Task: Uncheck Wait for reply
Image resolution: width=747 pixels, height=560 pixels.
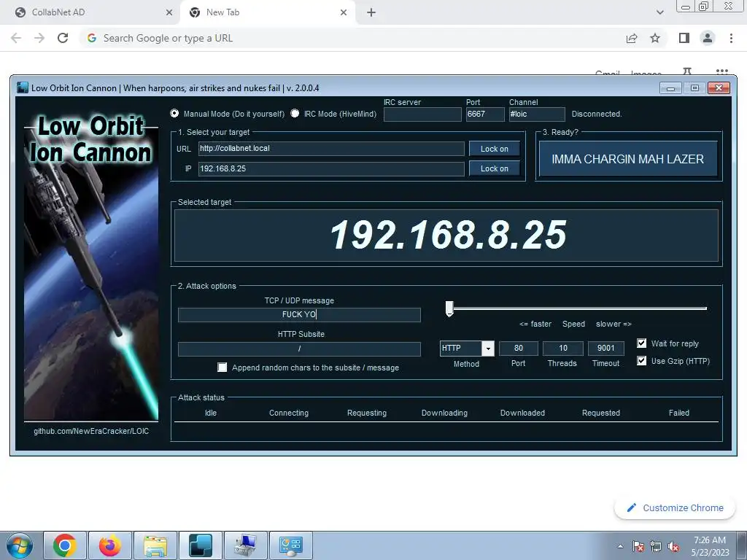Action: [642, 343]
